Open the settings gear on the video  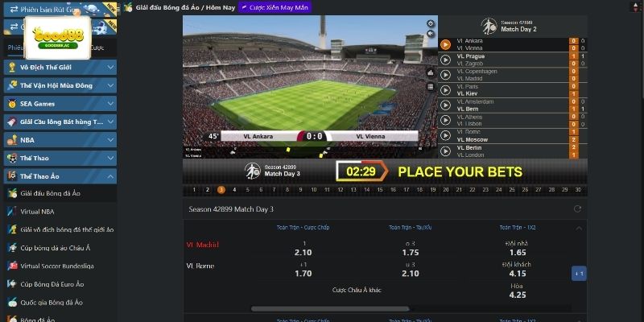point(431,23)
